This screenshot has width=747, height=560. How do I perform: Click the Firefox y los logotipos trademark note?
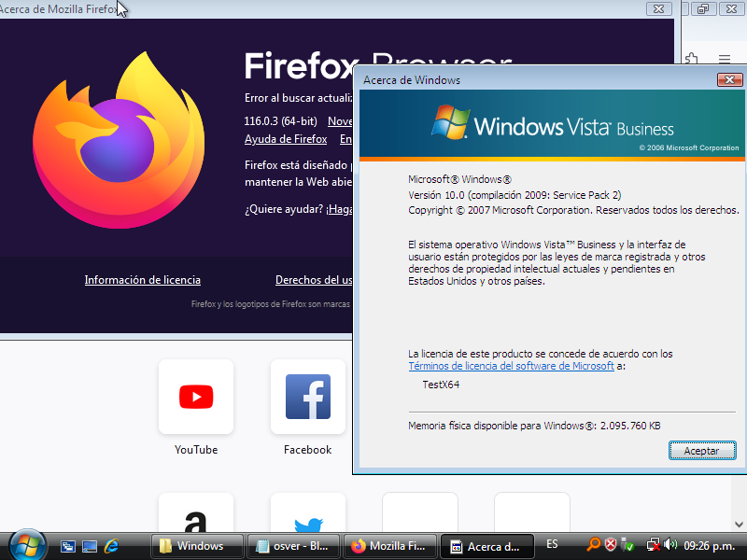coord(271,304)
